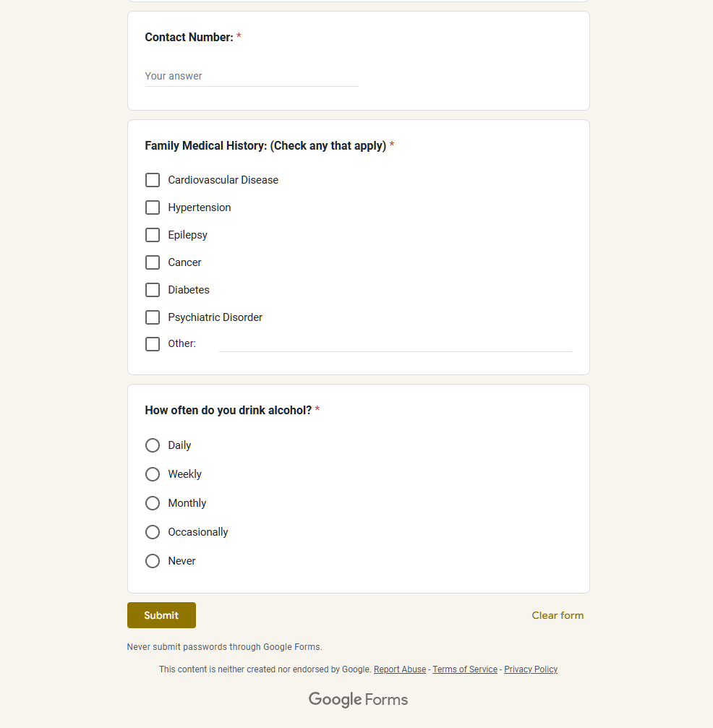Click the Contact Number answer field

pos(251,76)
